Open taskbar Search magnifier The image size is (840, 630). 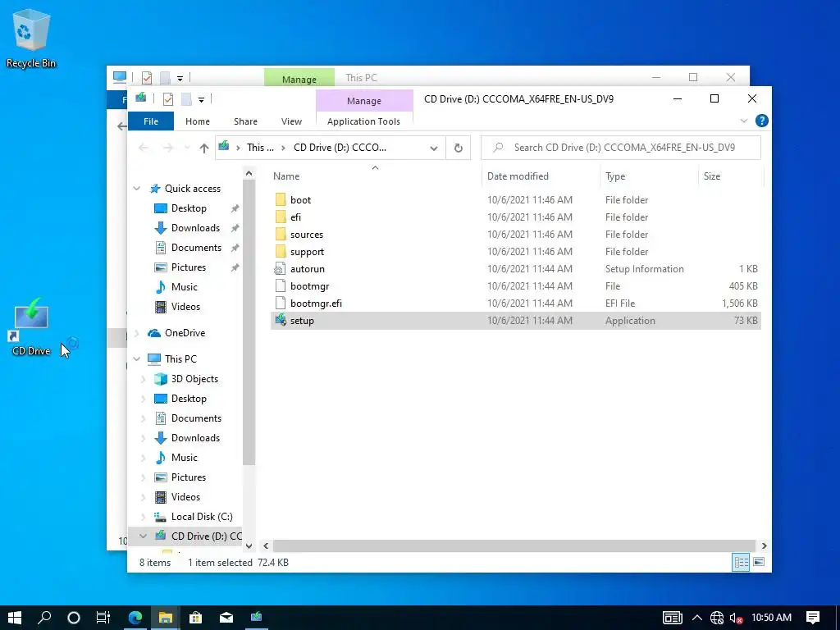(44, 618)
